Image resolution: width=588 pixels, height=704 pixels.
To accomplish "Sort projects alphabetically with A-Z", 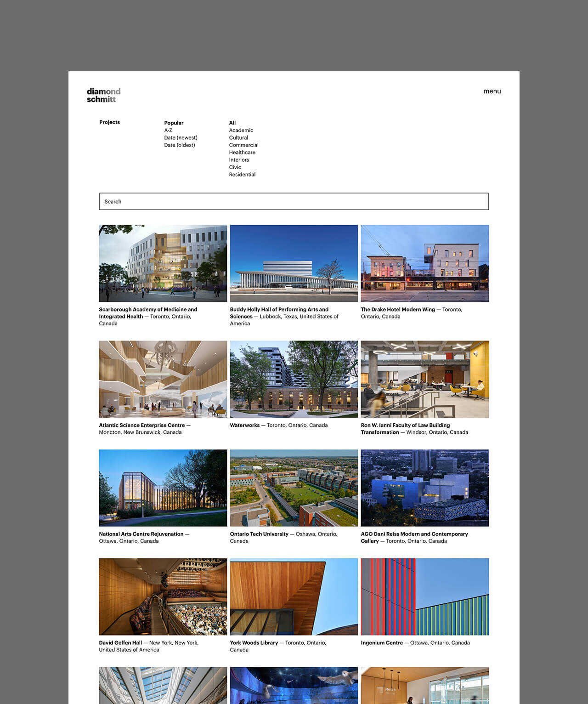I will [x=169, y=130].
